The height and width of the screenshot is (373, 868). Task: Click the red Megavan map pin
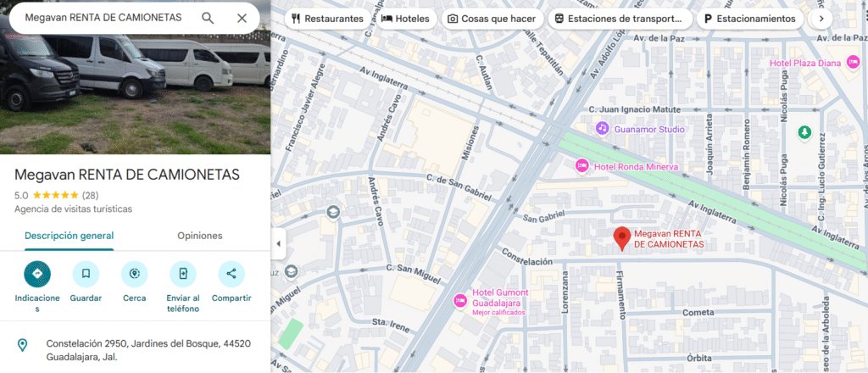click(x=623, y=238)
